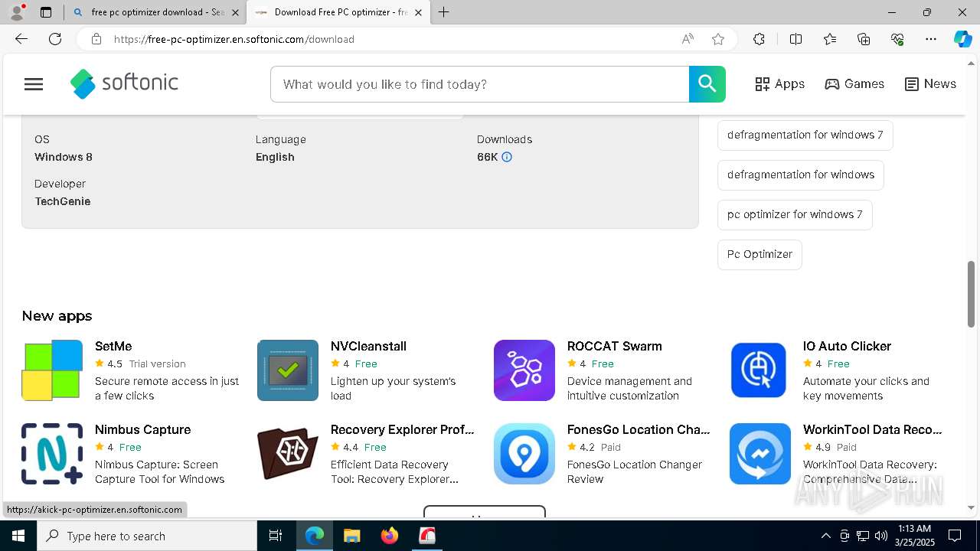
Task: Click the magnifier search button
Action: pos(707,84)
